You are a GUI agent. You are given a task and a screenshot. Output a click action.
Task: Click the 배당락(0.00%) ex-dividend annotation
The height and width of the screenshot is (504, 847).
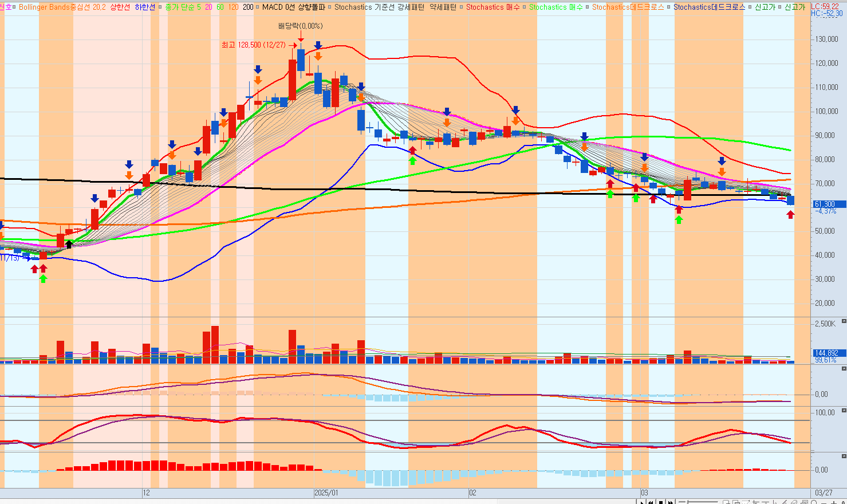(301, 26)
